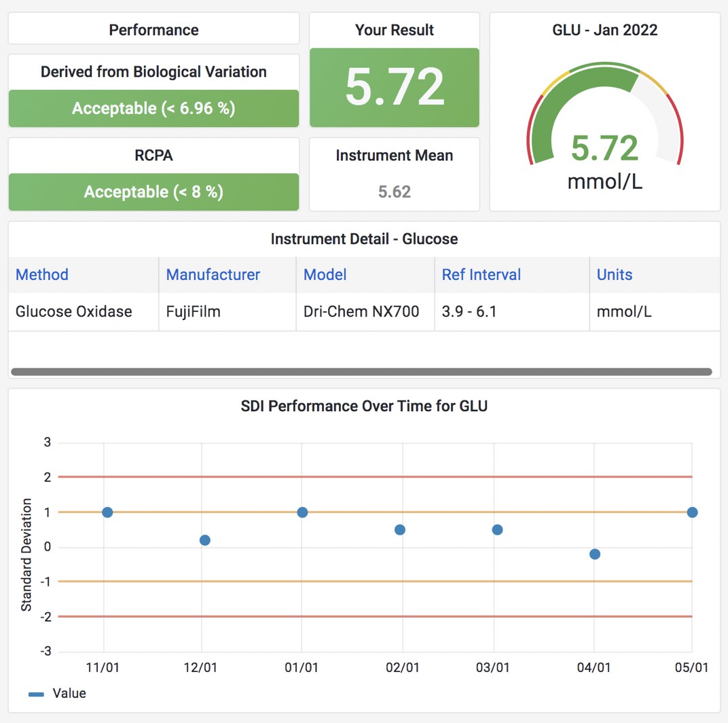Screen dimensions: 728x723
Task: Click the 01/01 SDI data point
Action: point(302,512)
